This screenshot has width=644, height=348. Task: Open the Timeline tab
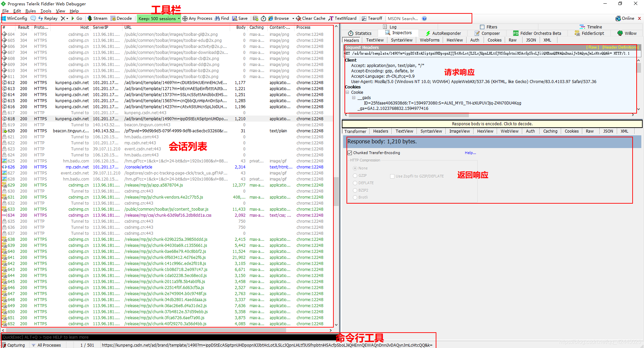[x=591, y=27]
